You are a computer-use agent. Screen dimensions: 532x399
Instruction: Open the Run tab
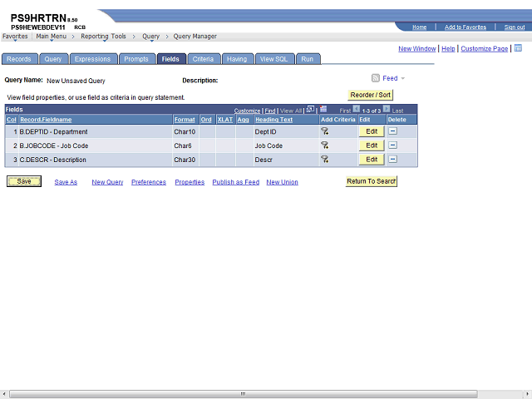coord(308,59)
